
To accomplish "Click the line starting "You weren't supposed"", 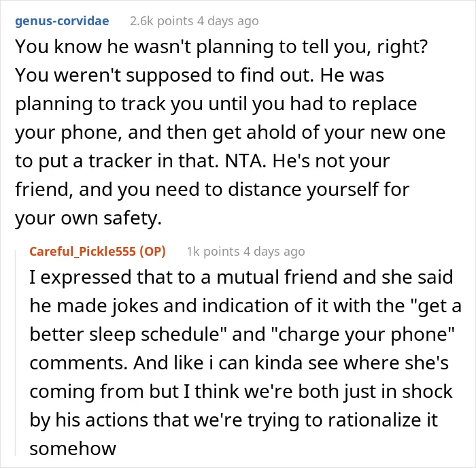I will (x=199, y=76).
